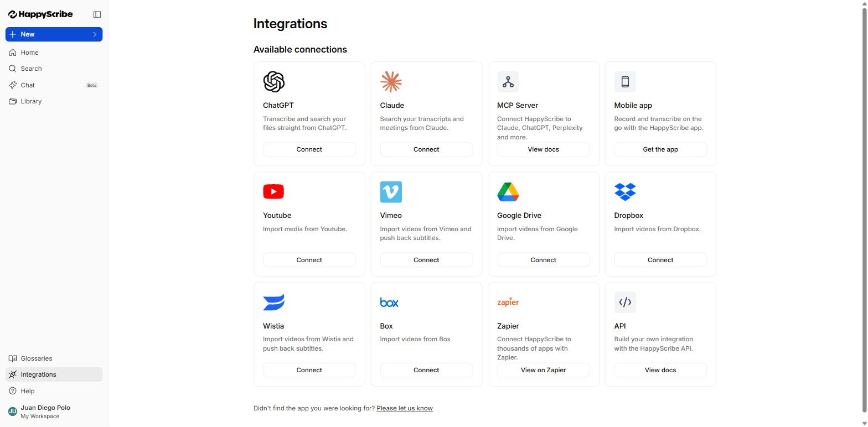Click the Box logo icon
Screen dimensions: 868x427
[389, 303]
